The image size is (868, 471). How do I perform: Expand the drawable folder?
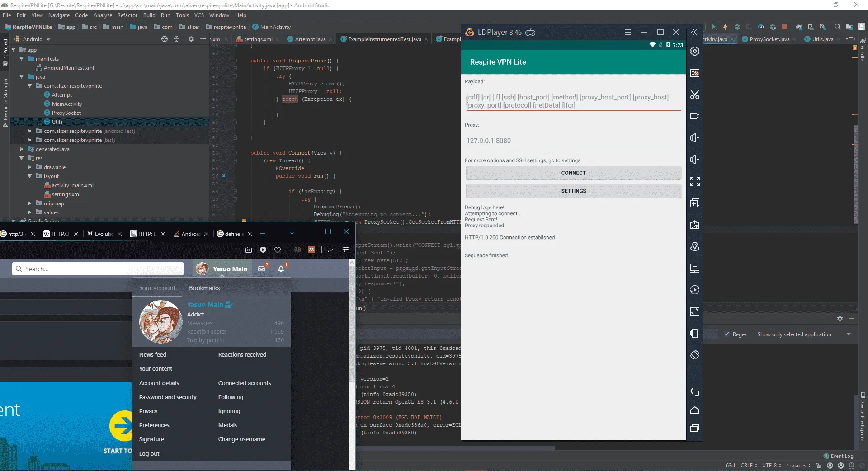(30, 167)
